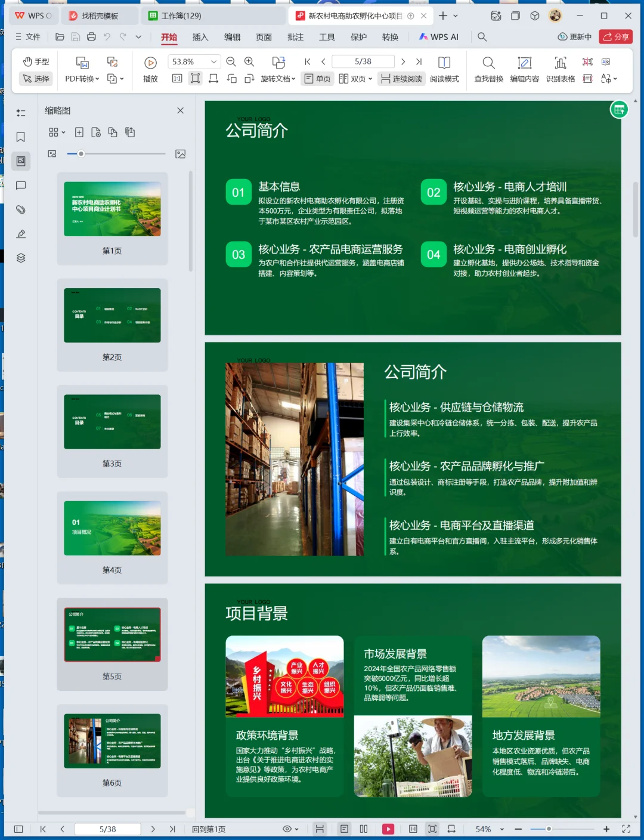Select thumbnail of page 4 (第4页)
The image size is (644, 840).
click(x=112, y=538)
